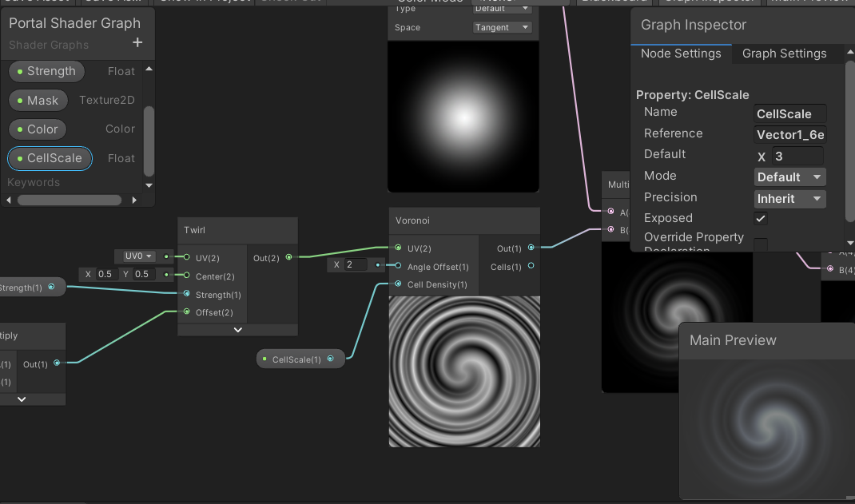Add a new property with the Blackboard plus icon
This screenshot has width=855, height=504.
(137, 42)
